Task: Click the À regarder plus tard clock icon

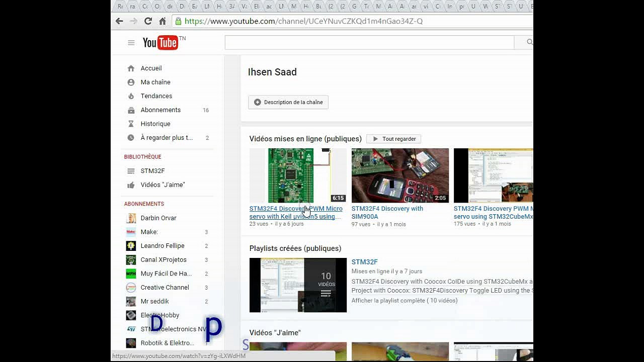Action: coord(131,138)
